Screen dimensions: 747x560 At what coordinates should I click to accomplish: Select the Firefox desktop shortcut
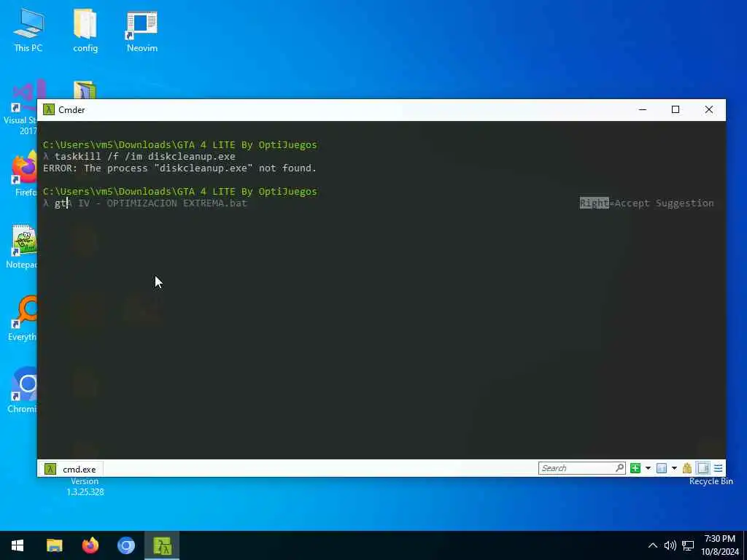pyautogui.click(x=24, y=174)
